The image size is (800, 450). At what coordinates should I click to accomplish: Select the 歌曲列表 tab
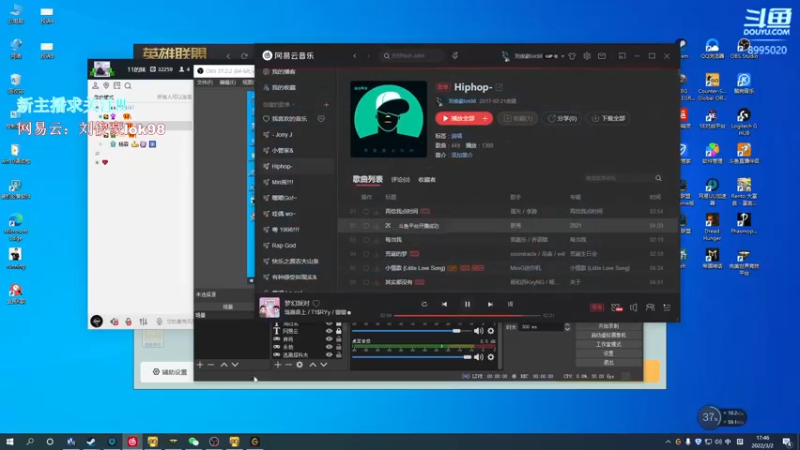point(367,179)
